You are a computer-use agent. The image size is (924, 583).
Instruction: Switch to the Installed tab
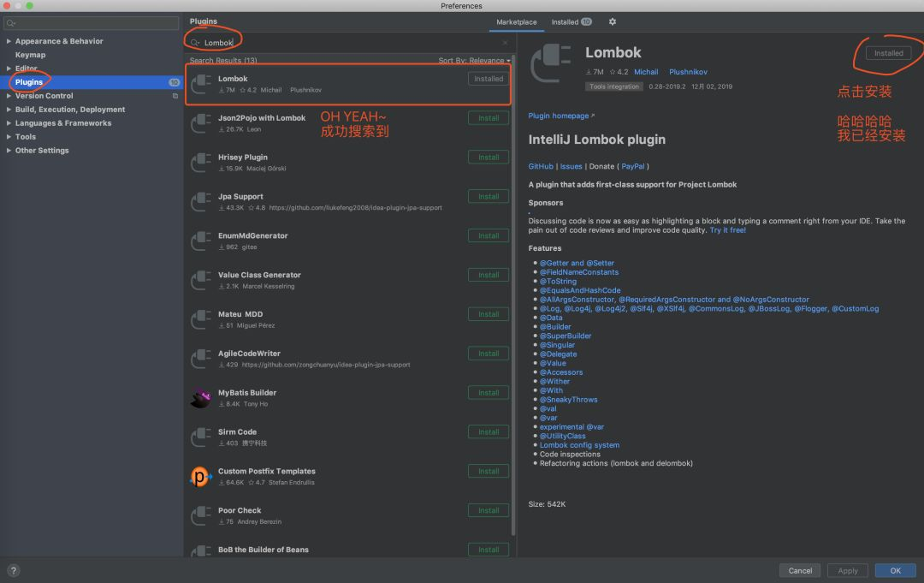pos(571,21)
